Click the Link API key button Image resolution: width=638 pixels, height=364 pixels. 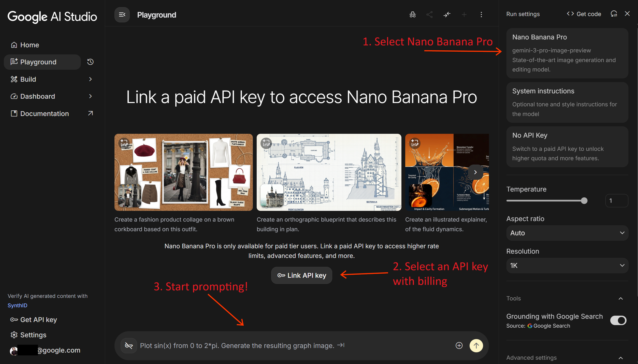(301, 275)
